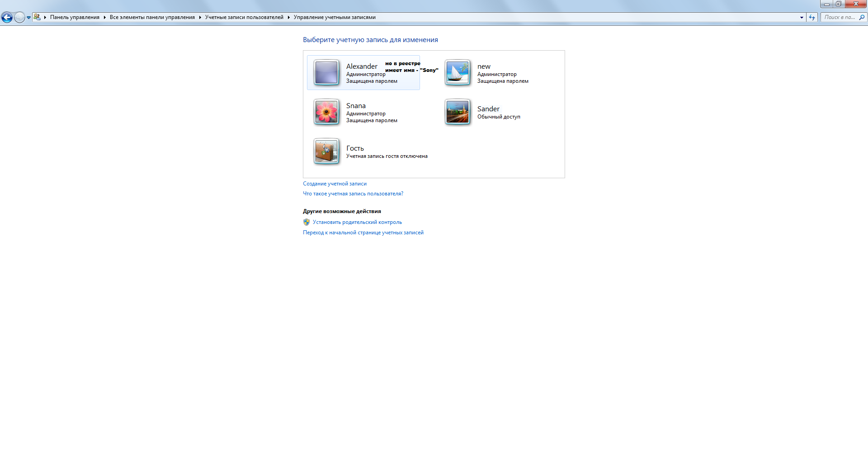
Task: Click the refresh button beside address bar
Action: pyautogui.click(x=812, y=17)
